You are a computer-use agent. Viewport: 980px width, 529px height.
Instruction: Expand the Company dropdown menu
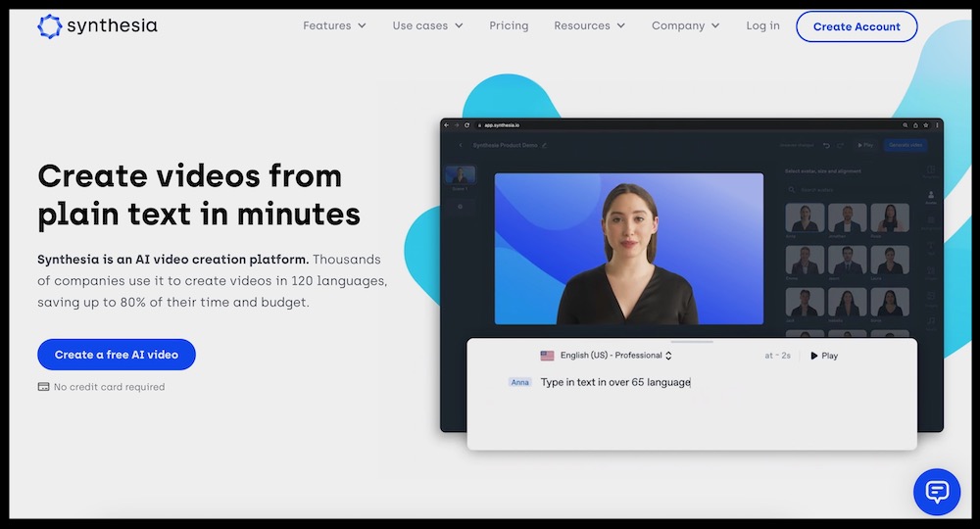685,25
